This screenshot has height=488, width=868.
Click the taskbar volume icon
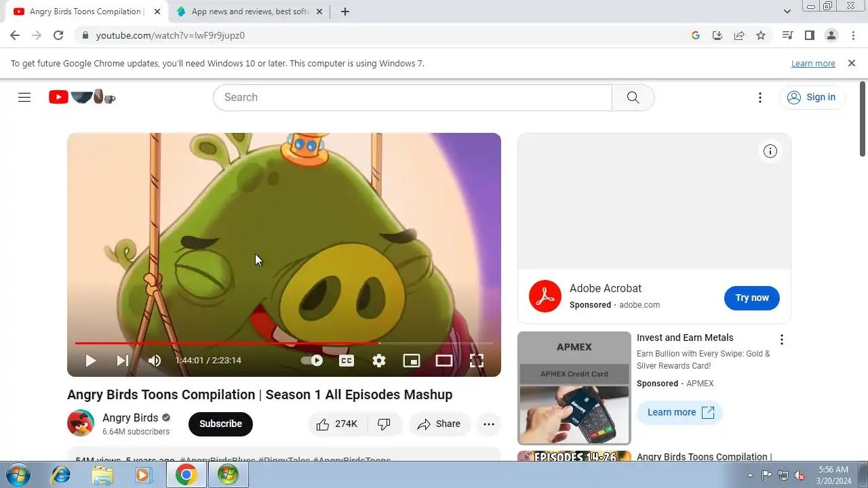tap(800, 475)
